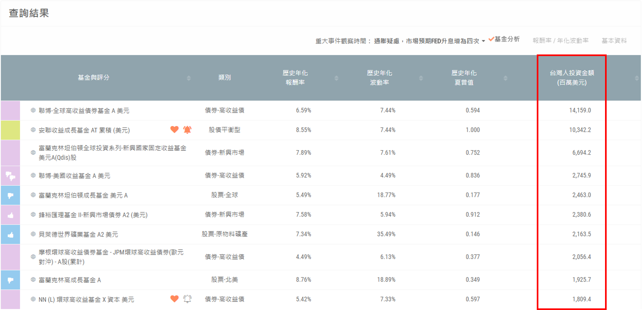Image resolution: width=644 pixels, height=310 pixels.
Task: Open the 重大事件觀察時間 event dropdown
Action: click(484, 41)
